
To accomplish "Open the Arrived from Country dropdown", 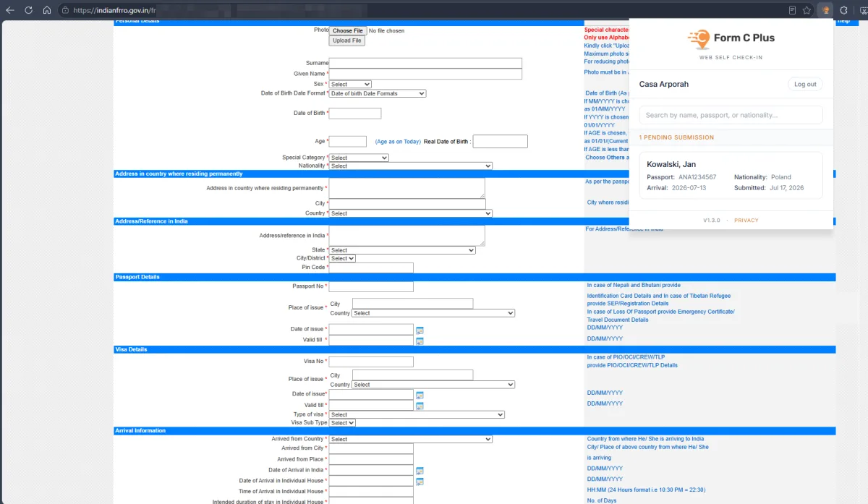I will coord(411,439).
